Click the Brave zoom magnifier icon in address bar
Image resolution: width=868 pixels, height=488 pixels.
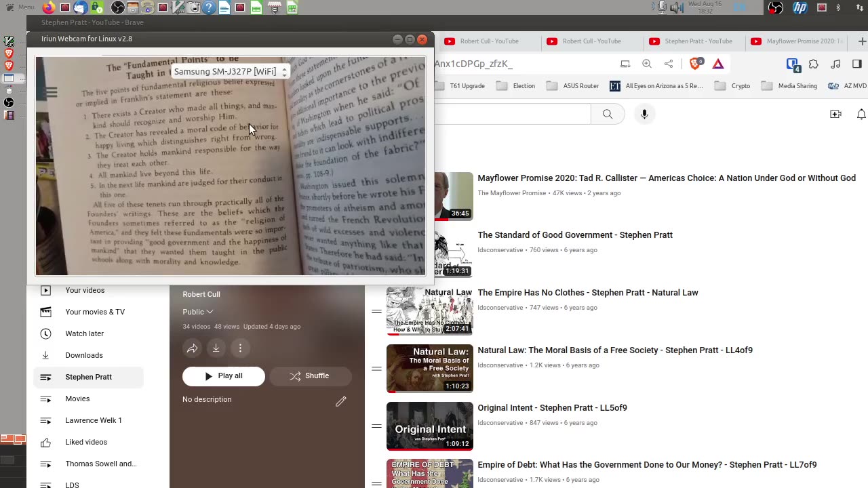click(647, 64)
